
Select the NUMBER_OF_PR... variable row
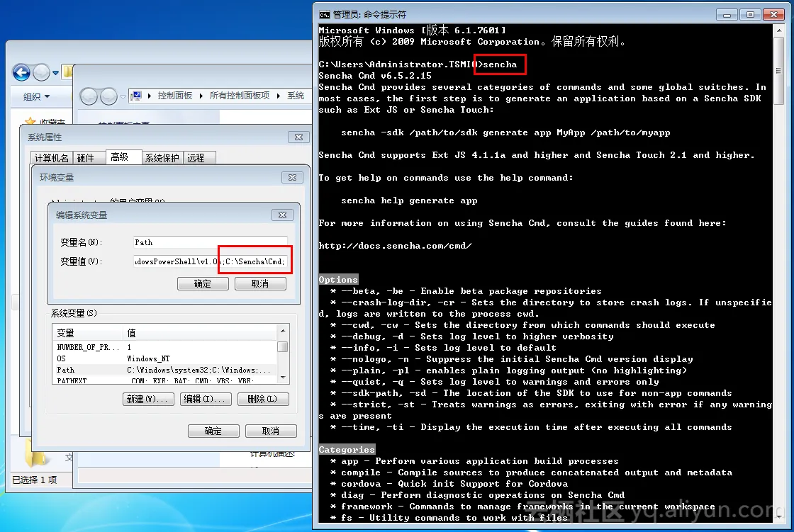click(x=164, y=347)
